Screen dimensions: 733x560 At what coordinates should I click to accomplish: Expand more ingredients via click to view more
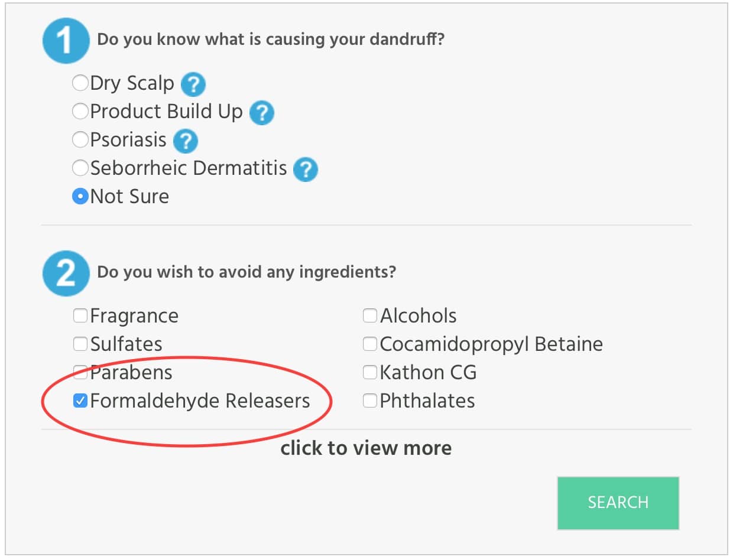tap(366, 448)
